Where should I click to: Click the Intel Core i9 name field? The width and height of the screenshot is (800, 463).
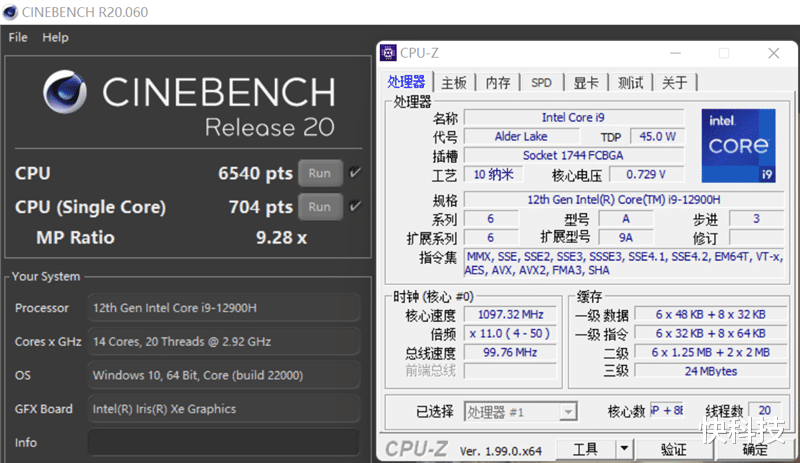tap(573, 118)
